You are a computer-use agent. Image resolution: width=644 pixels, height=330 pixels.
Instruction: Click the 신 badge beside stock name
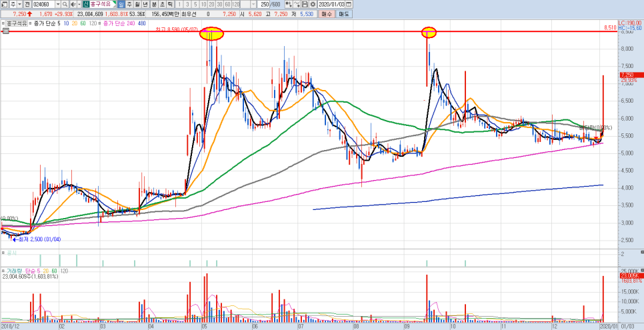click(x=86, y=4)
